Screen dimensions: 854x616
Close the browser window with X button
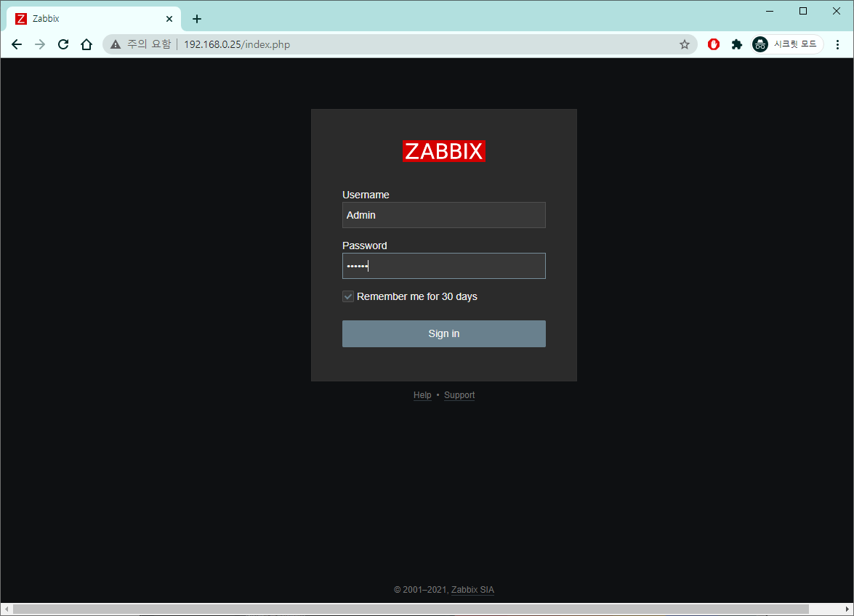pos(837,11)
